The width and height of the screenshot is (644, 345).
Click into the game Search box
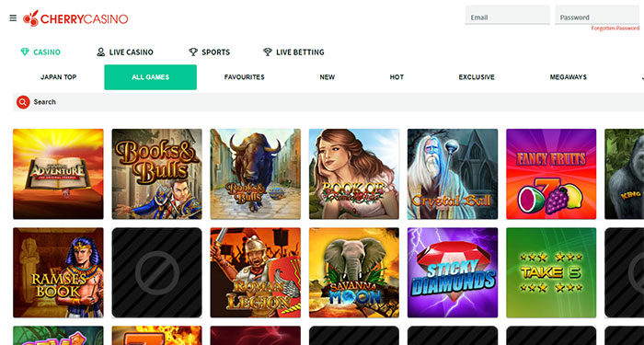[328, 102]
